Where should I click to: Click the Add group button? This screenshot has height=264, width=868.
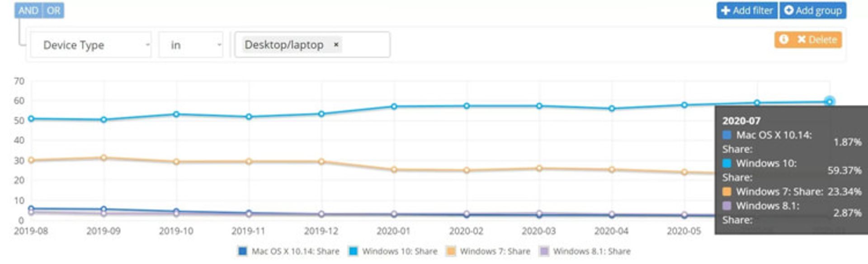click(x=813, y=10)
